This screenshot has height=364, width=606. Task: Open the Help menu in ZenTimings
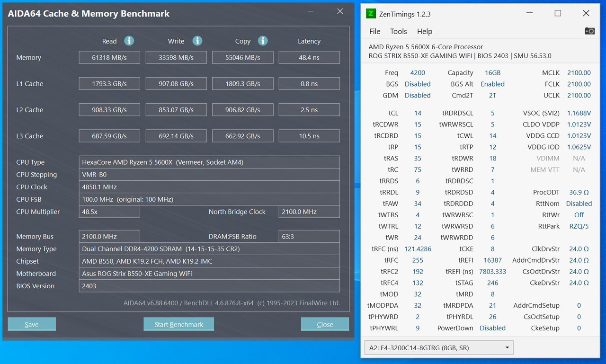coord(425,31)
